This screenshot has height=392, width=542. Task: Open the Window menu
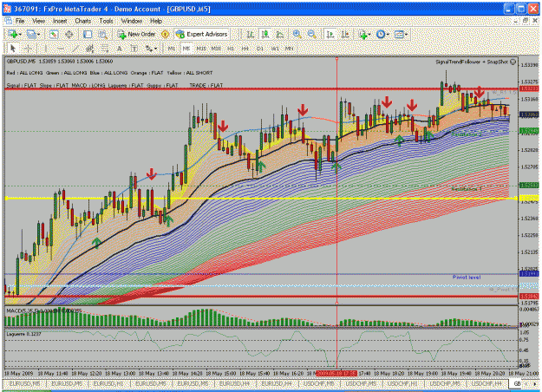pos(132,21)
